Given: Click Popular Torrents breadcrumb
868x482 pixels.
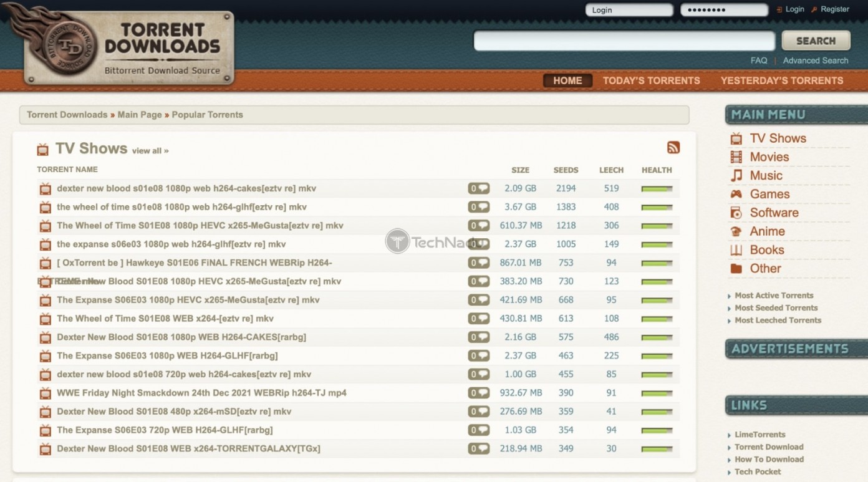Looking at the screenshot, I should click(x=207, y=115).
